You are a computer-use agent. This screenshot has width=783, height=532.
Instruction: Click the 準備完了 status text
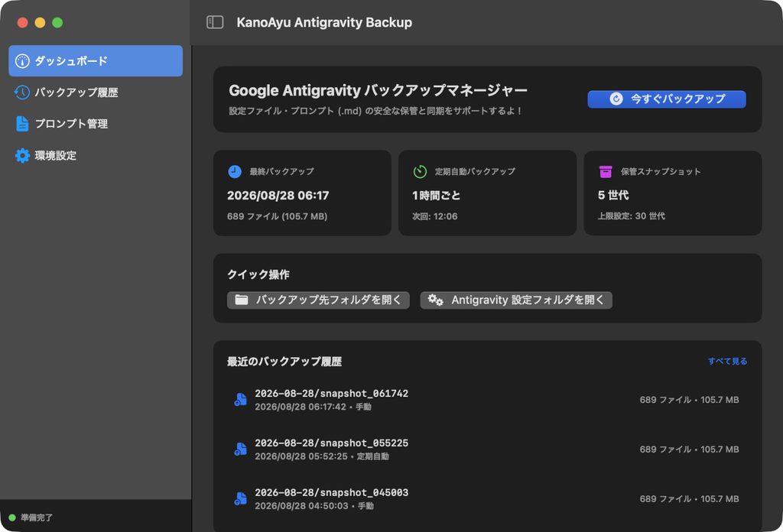37,517
